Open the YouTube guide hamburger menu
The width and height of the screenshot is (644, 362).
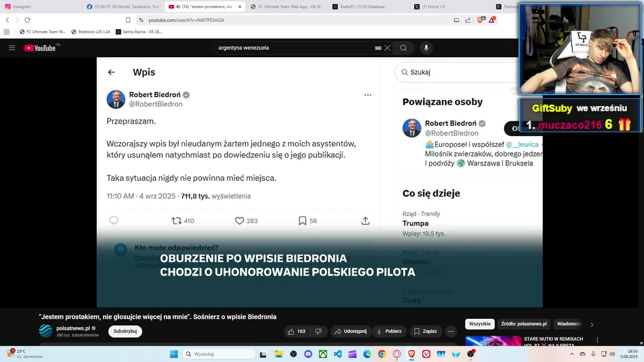pyautogui.click(x=12, y=48)
